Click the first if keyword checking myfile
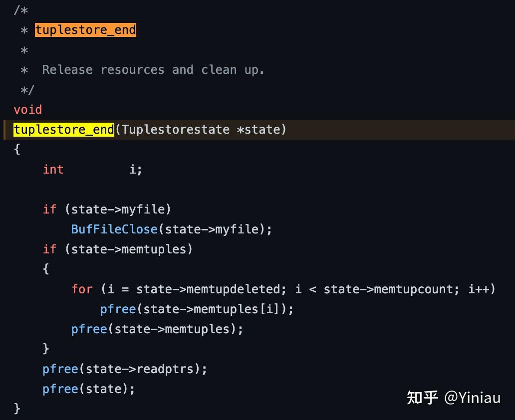Image resolution: width=515 pixels, height=420 pixels. 49,209
